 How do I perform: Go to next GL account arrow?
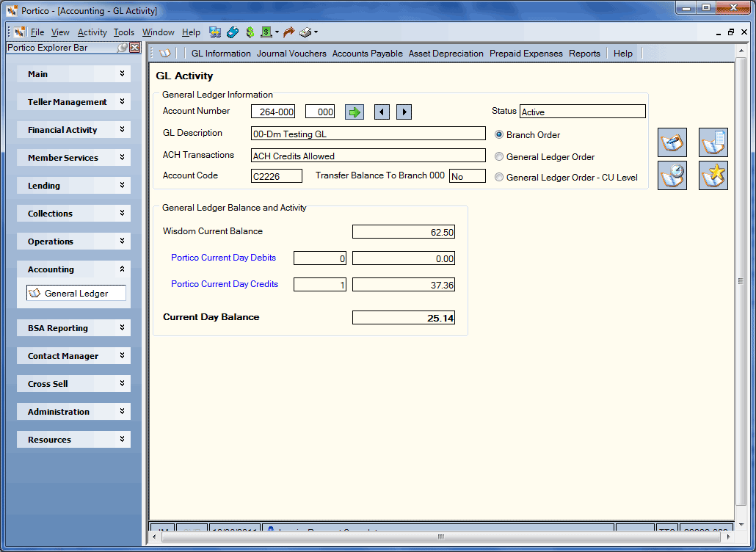(404, 112)
